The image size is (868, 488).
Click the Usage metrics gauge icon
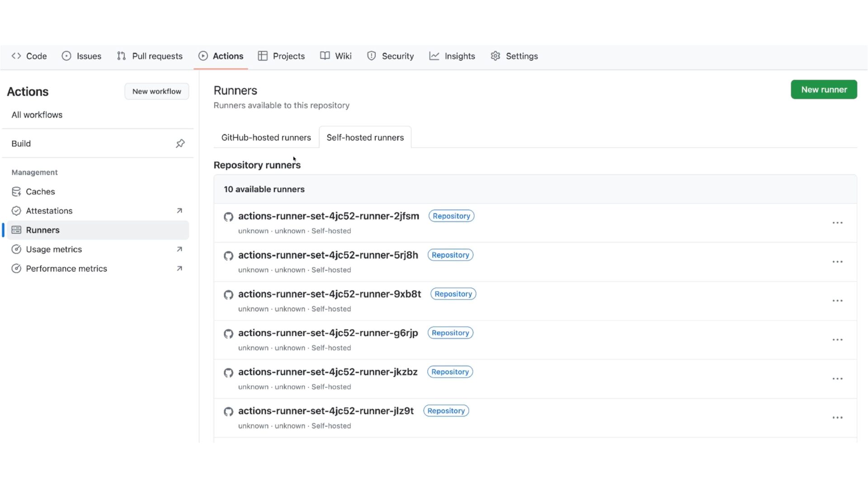point(16,249)
